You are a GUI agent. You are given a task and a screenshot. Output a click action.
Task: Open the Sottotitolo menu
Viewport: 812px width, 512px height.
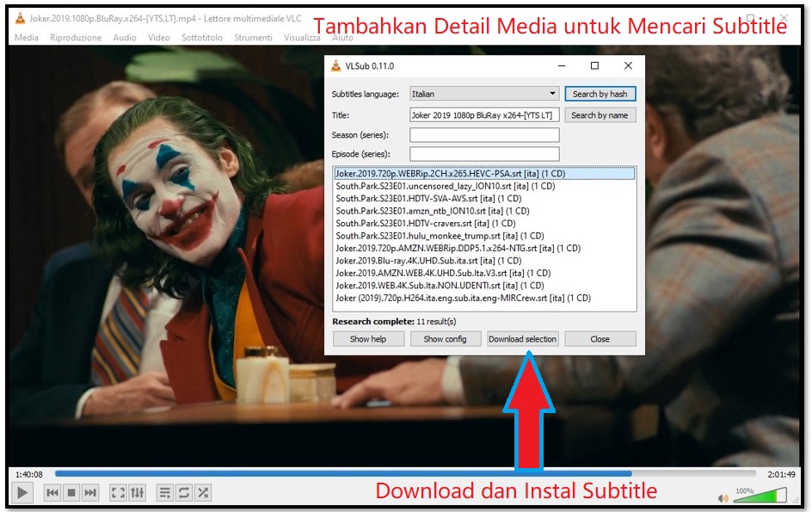pos(202,37)
